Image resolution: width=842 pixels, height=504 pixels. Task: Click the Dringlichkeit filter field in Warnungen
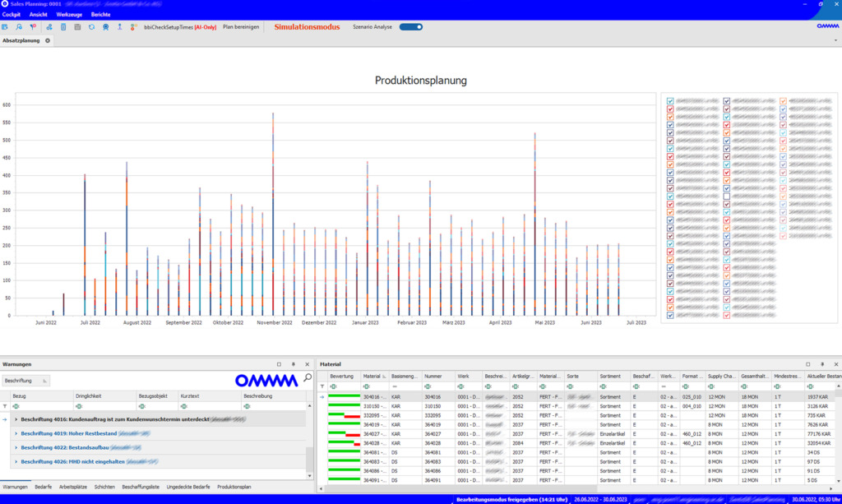click(x=105, y=406)
